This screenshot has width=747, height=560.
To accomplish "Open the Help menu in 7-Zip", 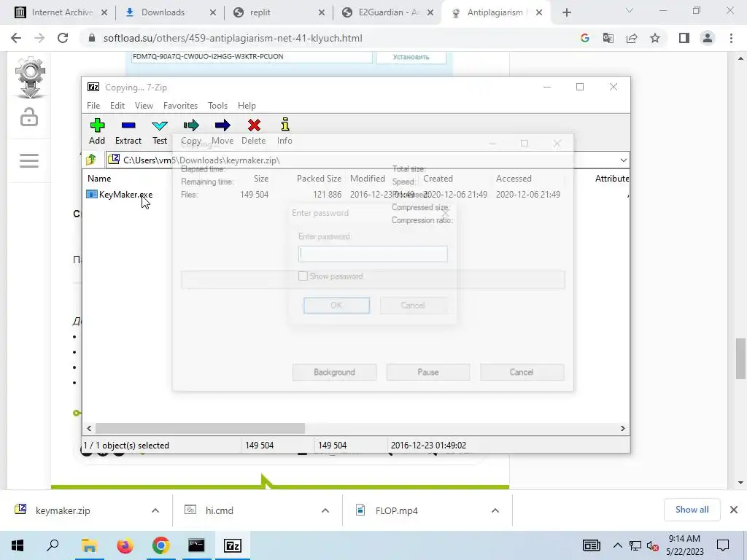I will 247,106.
